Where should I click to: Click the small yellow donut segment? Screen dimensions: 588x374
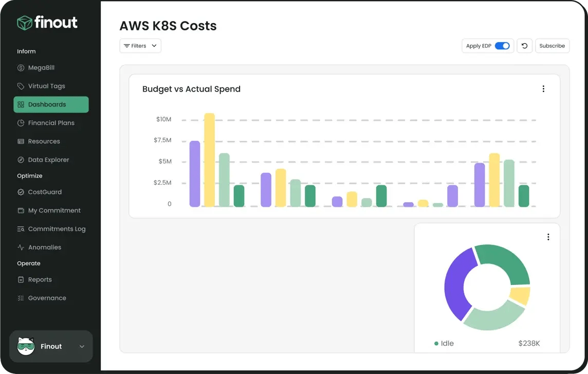tap(521, 295)
